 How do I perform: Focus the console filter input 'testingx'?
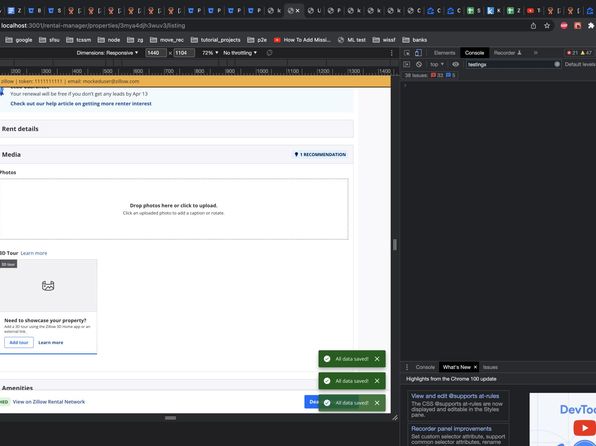pos(509,64)
